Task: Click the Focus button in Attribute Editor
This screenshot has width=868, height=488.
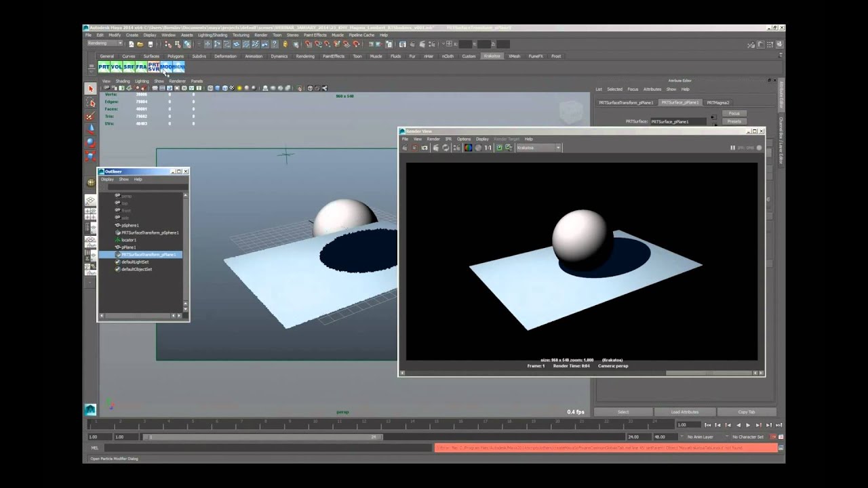Action: click(x=734, y=113)
